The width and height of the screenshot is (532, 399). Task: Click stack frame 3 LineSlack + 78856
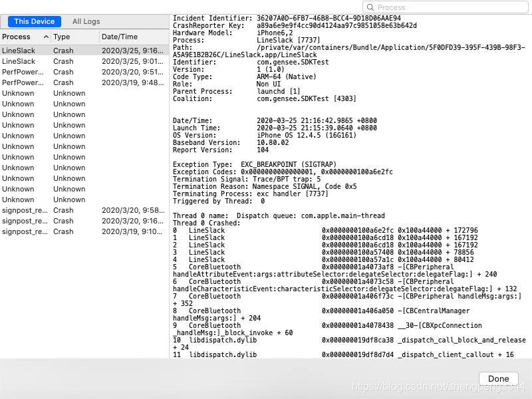[x=323, y=252]
